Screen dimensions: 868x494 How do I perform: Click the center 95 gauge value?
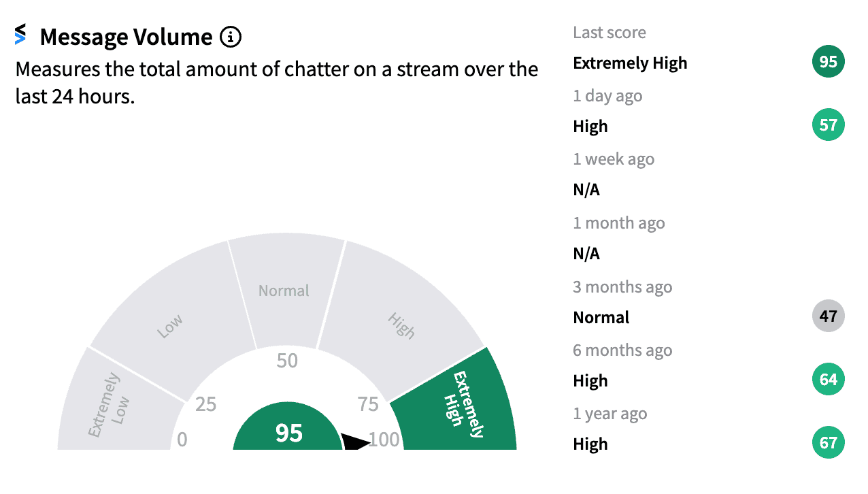(288, 433)
